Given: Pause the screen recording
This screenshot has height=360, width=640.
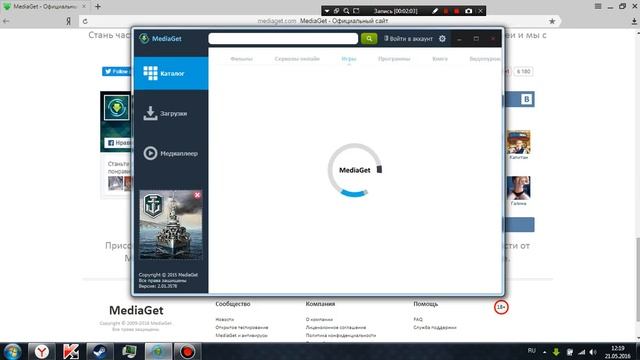Looking at the screenshot, I should [x=446, y=11].
